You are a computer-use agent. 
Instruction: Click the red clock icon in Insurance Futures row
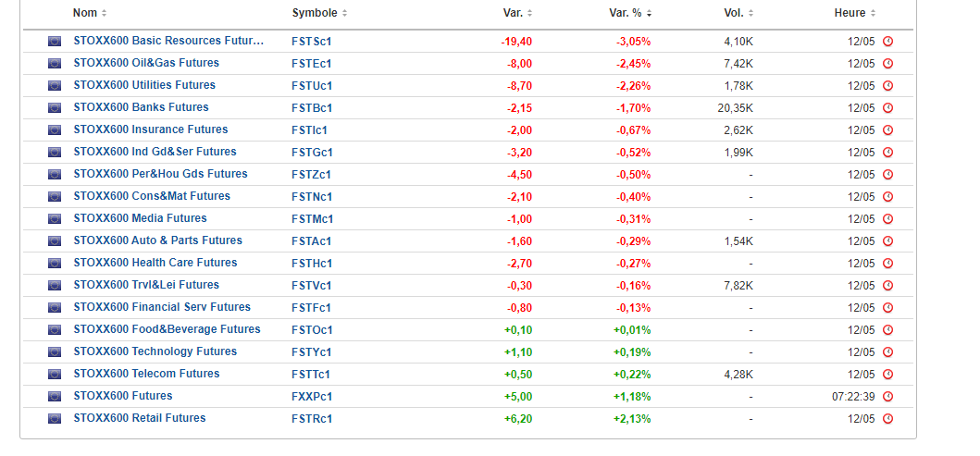888,130
